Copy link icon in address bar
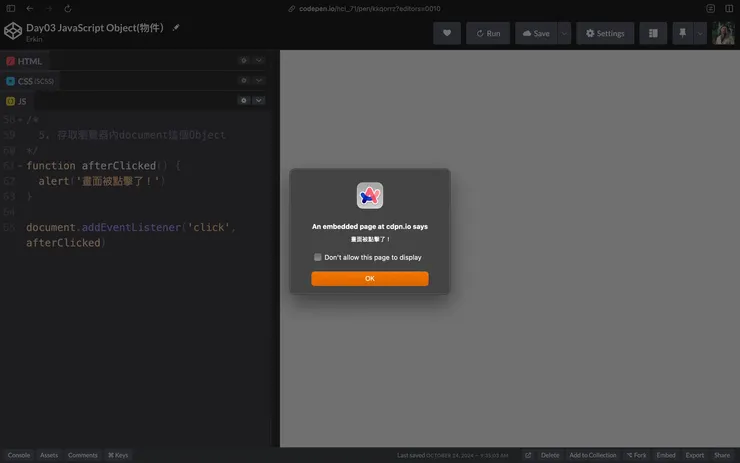Viewport: 740px width, 463px height. 292,8
